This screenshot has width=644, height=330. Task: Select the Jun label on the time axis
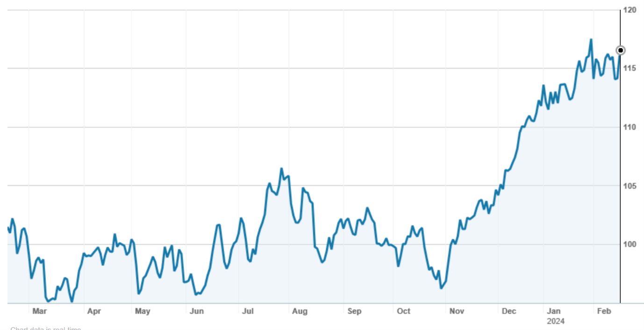point(197,311)
